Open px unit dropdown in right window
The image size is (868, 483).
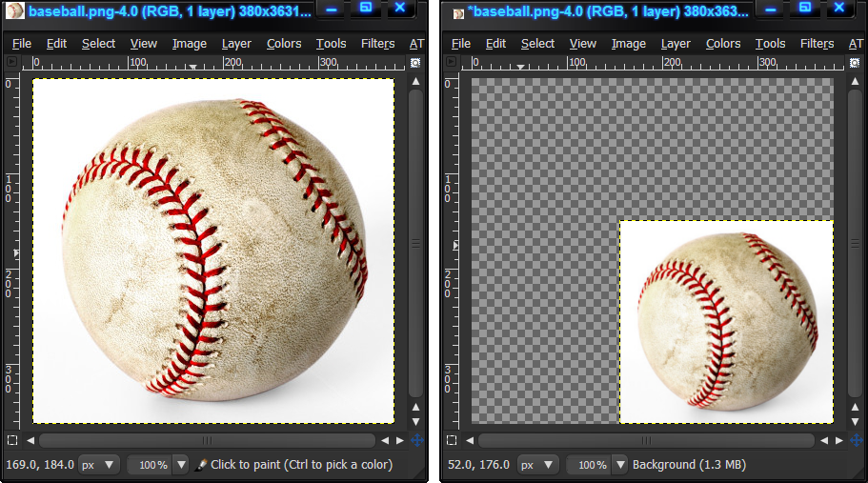(x=537, y=465)
